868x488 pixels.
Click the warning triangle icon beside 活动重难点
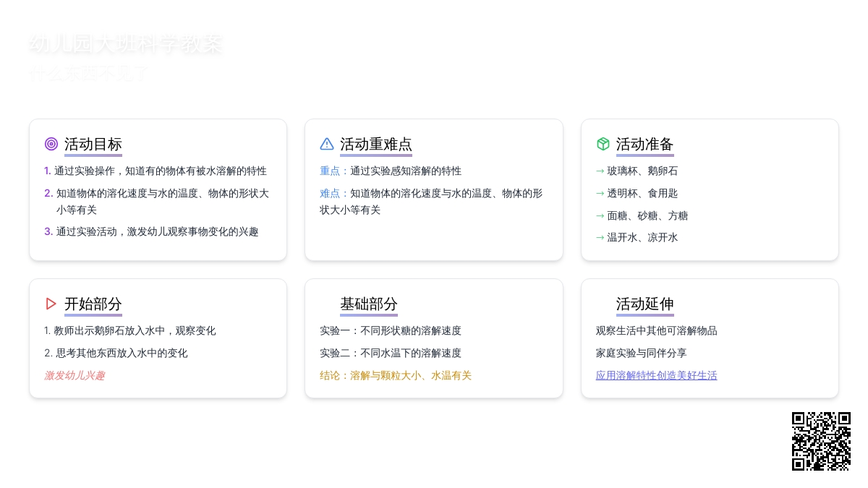tap(327, 144)
